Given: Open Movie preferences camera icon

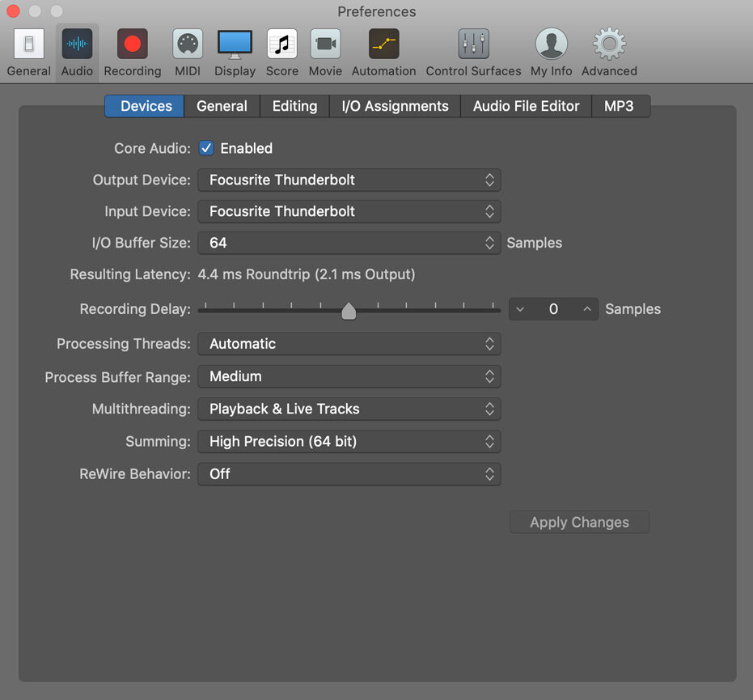Looking at the screenshot, I should (326, 44).
